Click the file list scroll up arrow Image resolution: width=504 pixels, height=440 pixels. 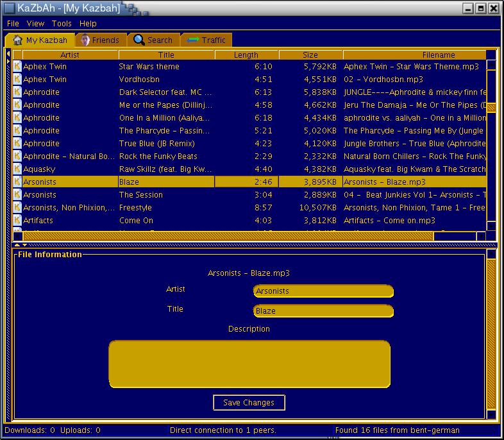click(x=491, y=65)
